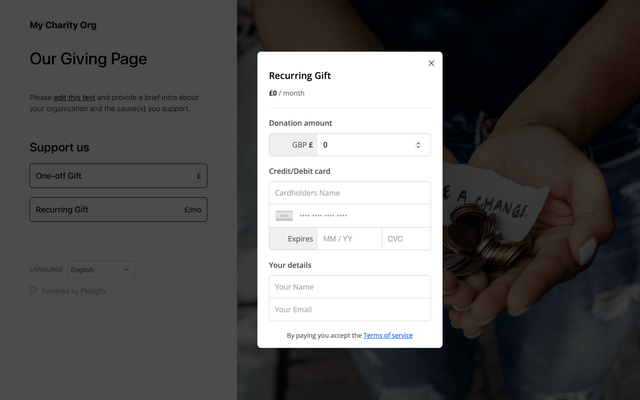
Task: Click the 'Your details' label
Action: click(x=290, y=265)
